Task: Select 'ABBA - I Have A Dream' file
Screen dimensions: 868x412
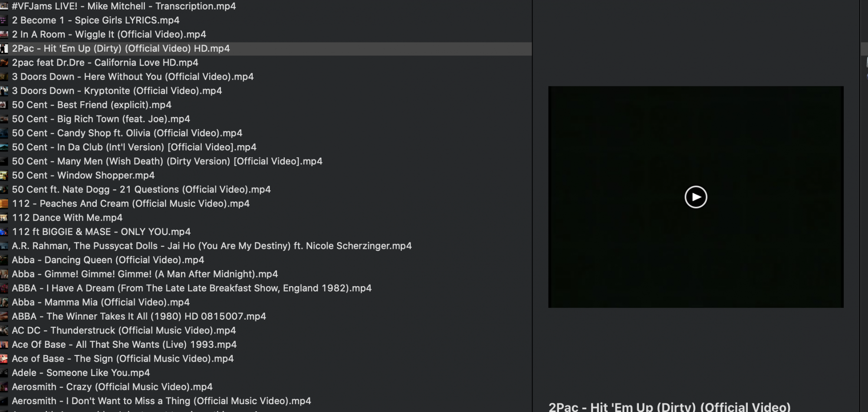Action: point(192,288)
